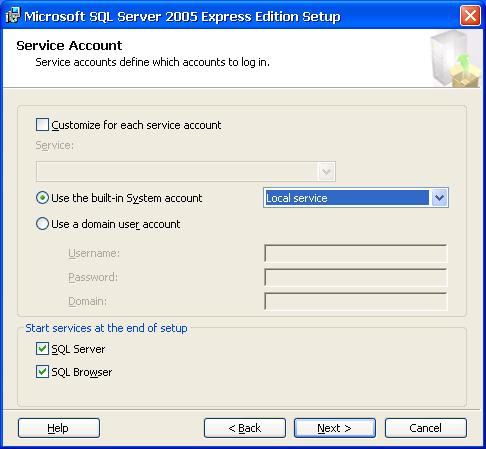Uncheck the SQL Browser startup checkbox
486x449 pixels.
coord(42,372)
